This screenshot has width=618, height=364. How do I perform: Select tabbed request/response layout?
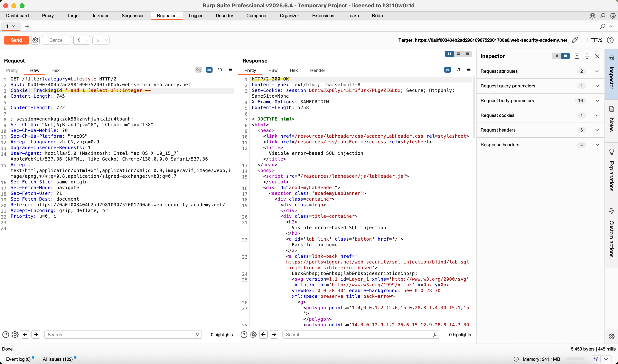[x=468, y=54]
